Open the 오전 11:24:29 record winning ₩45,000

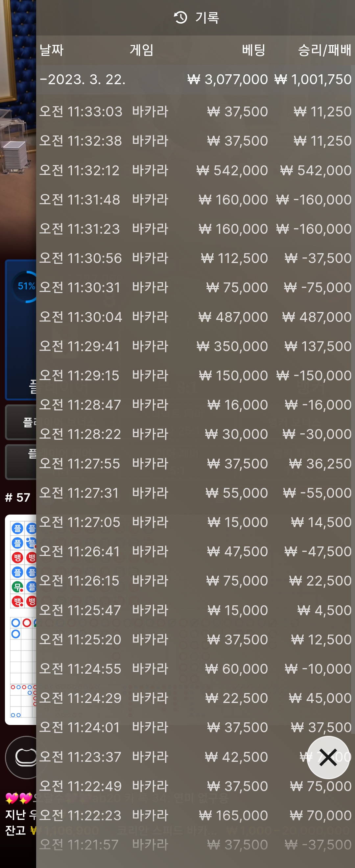(195, 698)
